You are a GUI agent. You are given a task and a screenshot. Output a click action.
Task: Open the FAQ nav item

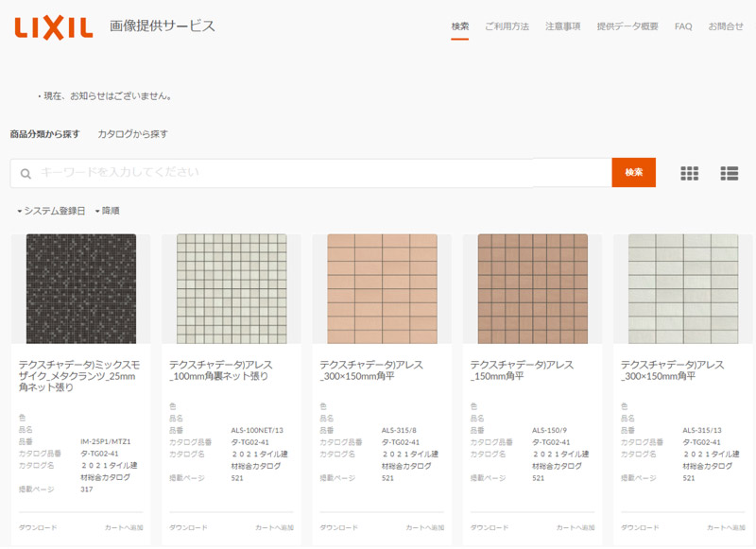point(683,26)
